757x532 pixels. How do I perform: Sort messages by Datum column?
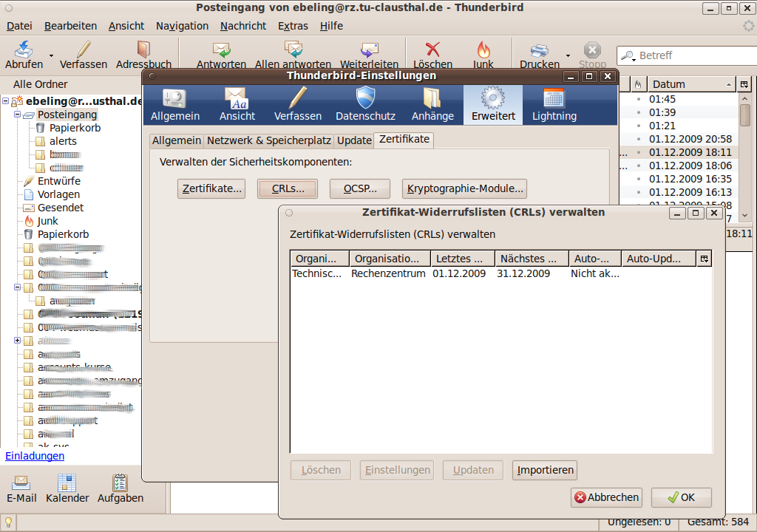coord(691,84)
